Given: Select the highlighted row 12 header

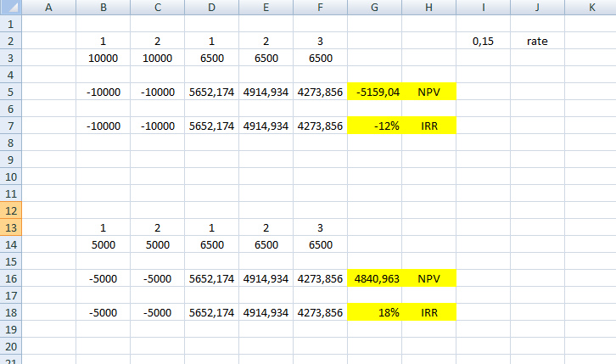Looking at the screenshot, I should pyautogui.click(x=9, y=210).
